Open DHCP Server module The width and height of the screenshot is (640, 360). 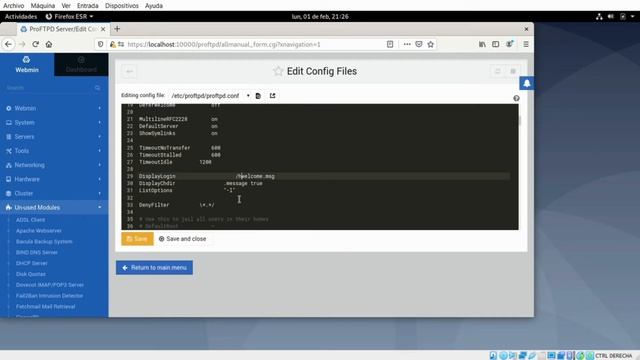[x=32, y=263]
